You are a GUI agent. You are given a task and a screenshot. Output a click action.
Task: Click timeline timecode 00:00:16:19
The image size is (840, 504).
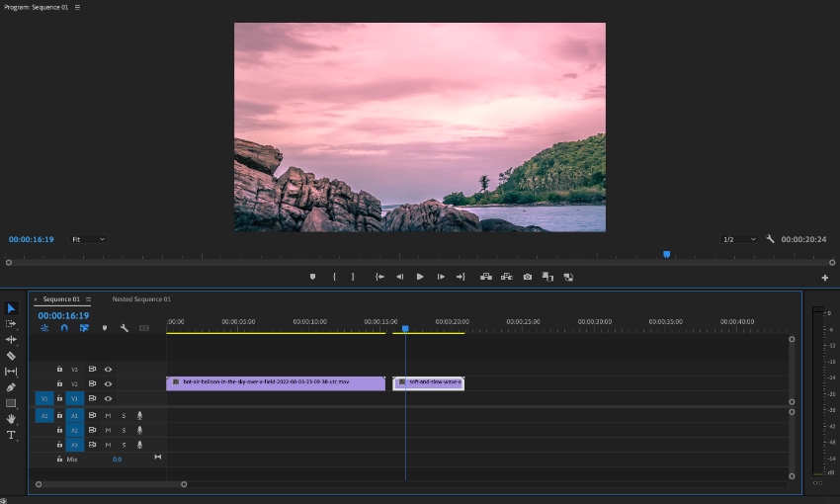[x=63, y=316]
